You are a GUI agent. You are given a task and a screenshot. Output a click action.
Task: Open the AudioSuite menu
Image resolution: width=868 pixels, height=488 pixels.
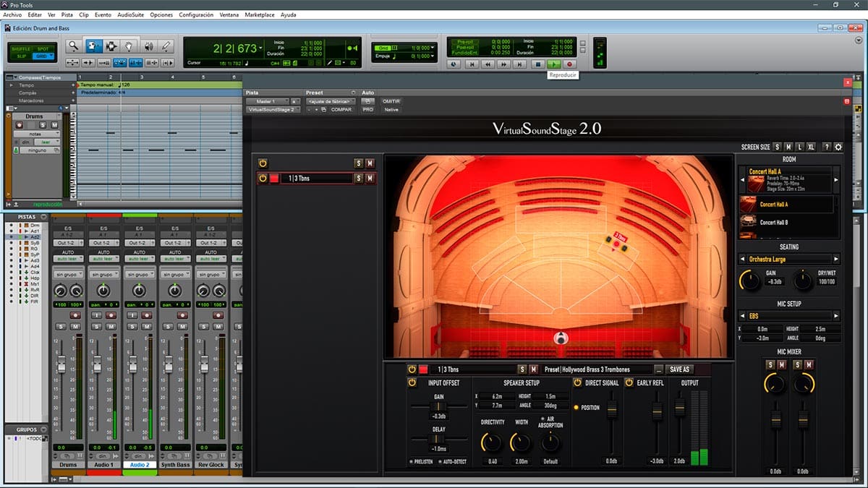click(x=130, y=14)
